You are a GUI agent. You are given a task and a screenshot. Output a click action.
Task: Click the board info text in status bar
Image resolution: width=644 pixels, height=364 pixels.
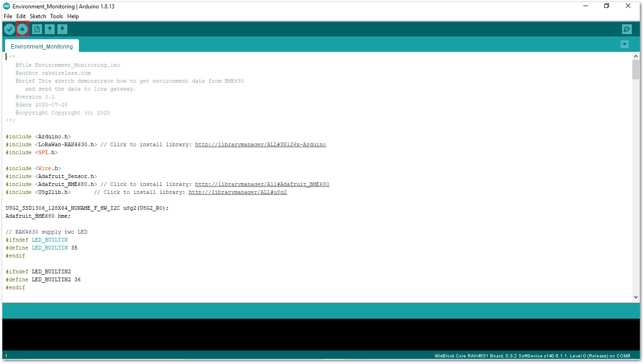tap(532, 356)
